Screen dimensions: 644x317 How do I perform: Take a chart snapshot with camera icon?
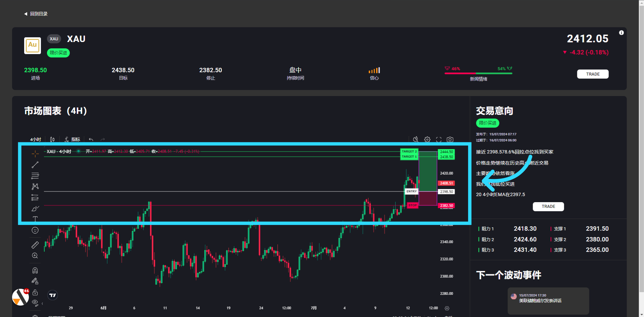point(450,139)
